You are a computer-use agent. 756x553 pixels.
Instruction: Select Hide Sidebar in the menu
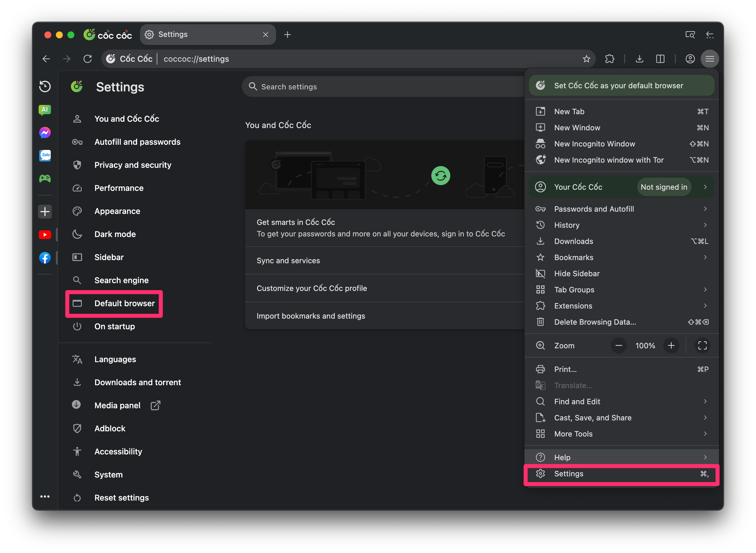click(x=621, y=274)
